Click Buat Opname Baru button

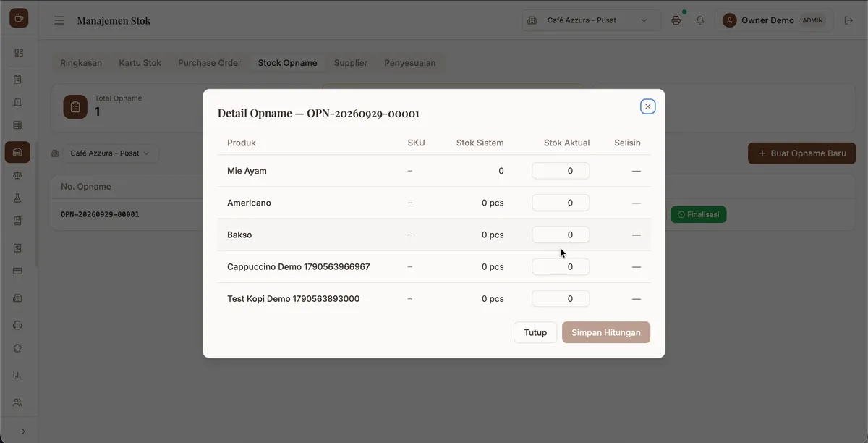click(801, 153)
